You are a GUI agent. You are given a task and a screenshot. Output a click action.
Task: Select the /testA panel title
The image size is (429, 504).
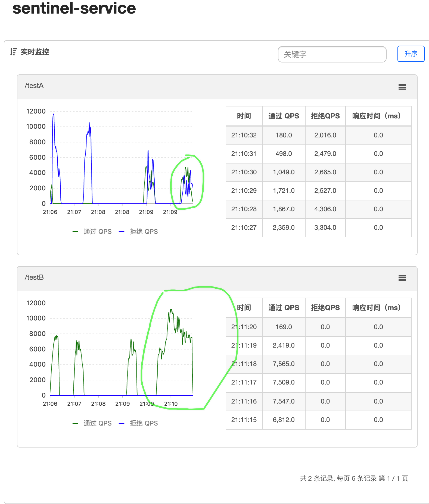pyautogui.click(x=34, y=86)
